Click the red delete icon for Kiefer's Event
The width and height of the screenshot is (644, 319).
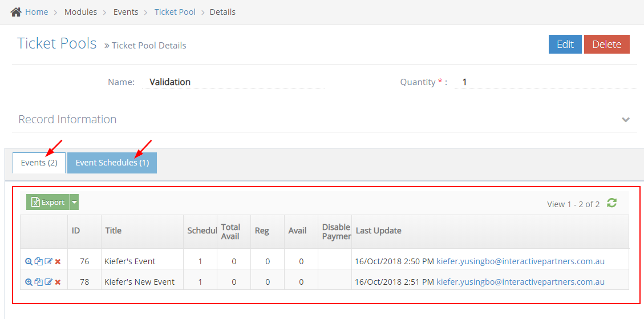click(x=58, y=261)
